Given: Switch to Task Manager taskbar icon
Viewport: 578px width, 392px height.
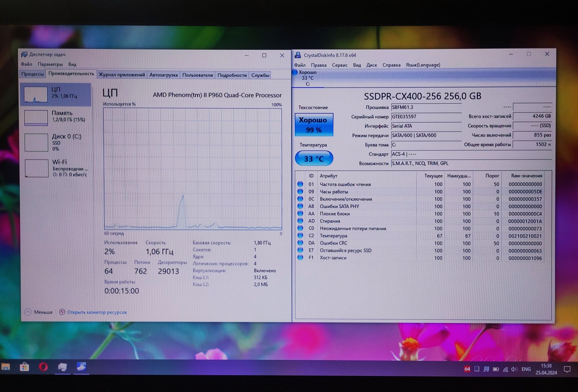Looking at the screenshot, I should [62, 367].
